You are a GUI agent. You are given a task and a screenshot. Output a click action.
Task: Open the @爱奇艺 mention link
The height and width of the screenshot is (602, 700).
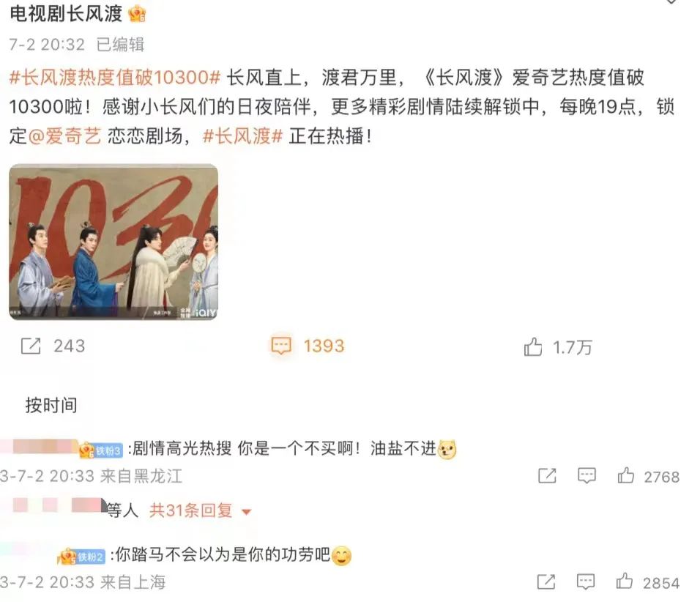[x=64, y=135]
